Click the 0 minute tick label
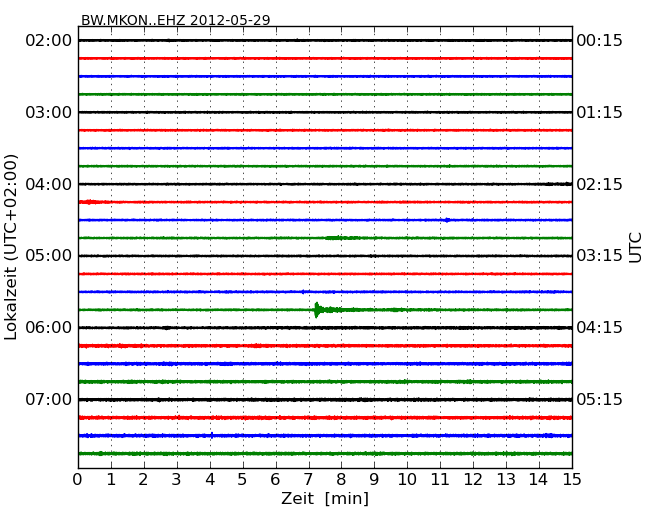The width and height of the screenshot is (650, 520). tap(78, 480)
